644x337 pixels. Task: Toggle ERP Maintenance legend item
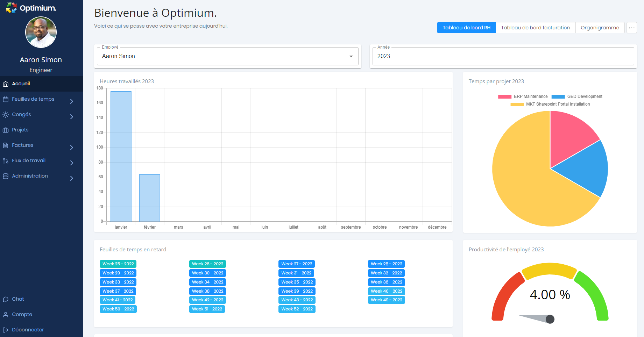click(523, 96)
